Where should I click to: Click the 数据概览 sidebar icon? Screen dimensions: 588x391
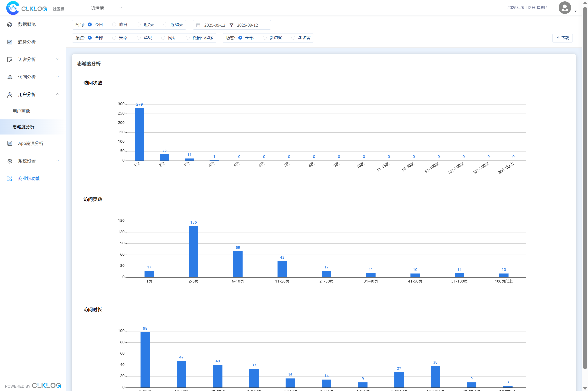point(9,24)
